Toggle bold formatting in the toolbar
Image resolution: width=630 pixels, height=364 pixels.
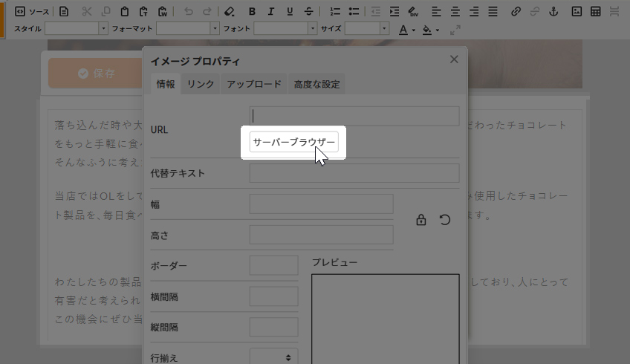coord(252,11)
